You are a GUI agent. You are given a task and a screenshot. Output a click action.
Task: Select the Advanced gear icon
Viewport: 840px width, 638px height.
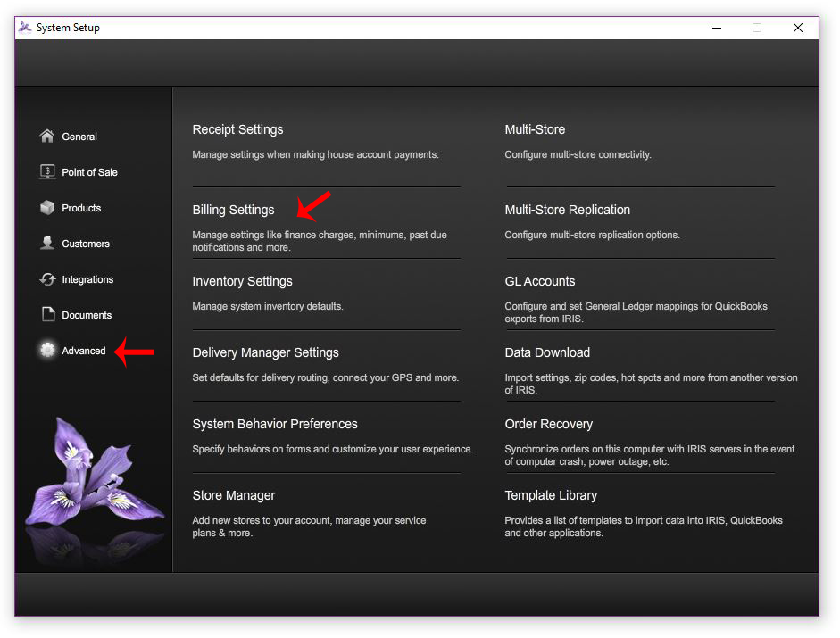[x=47, y=351]
